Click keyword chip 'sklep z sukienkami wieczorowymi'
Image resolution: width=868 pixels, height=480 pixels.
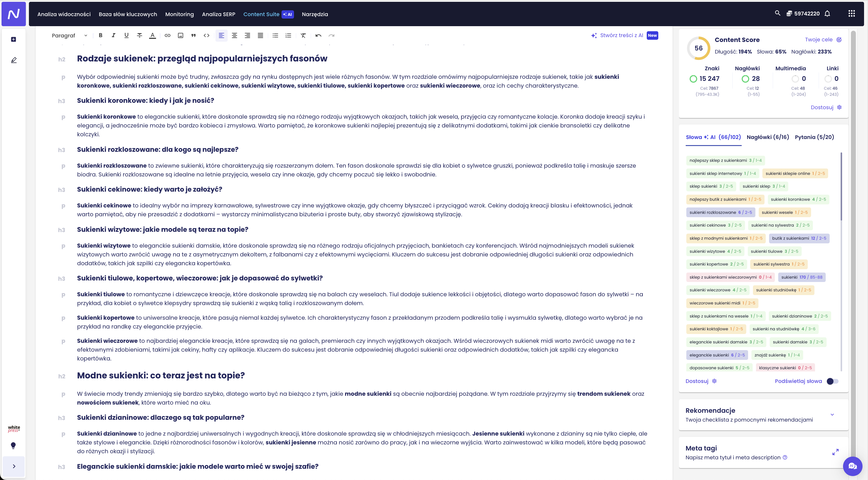click(x=730, y=277)
